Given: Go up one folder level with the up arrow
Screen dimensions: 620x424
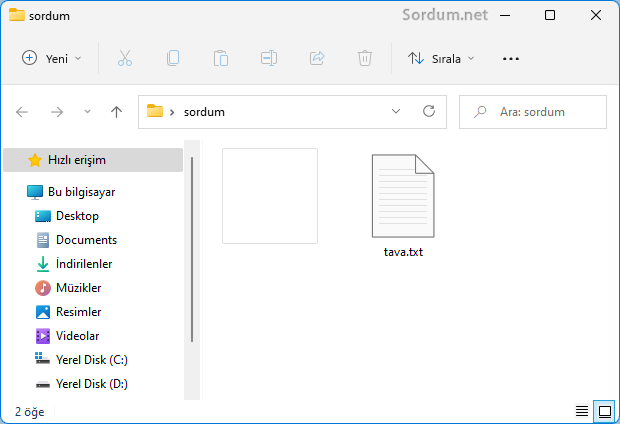Looking at the screenshot, I should tap(116, 112).
